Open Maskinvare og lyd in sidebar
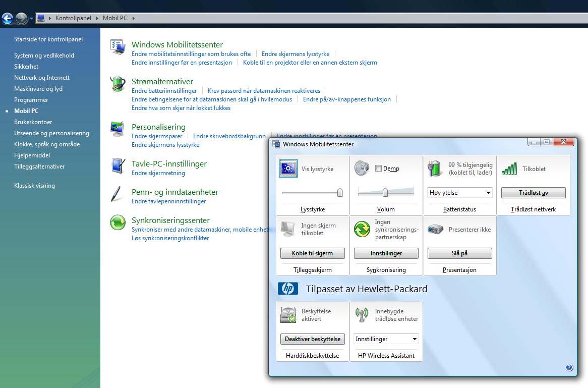588x388 pixels. point(38,89)
